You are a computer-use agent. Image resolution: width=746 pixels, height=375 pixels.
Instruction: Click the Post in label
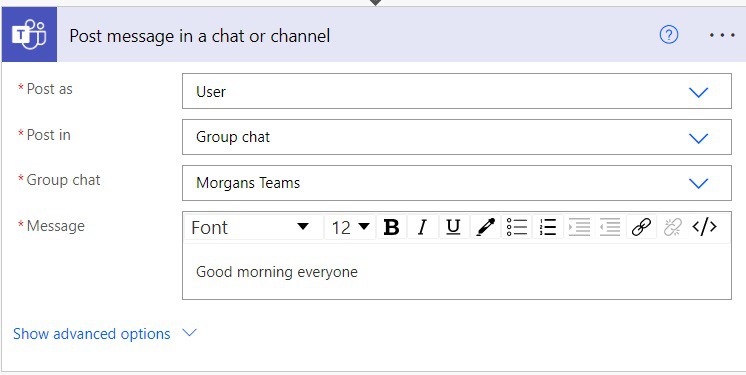[49, 135]
